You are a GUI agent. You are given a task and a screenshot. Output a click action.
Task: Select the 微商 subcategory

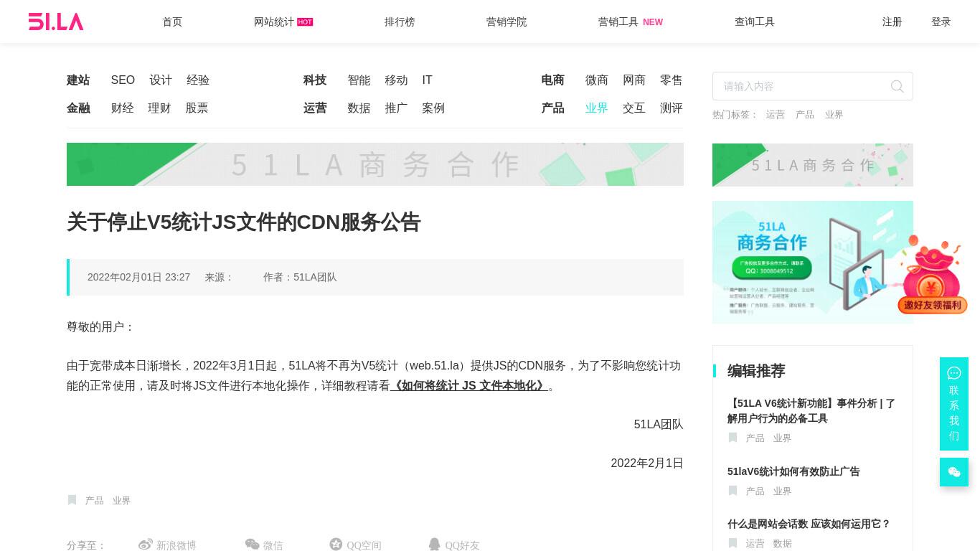pyautogui.click(x=597, y=80)
